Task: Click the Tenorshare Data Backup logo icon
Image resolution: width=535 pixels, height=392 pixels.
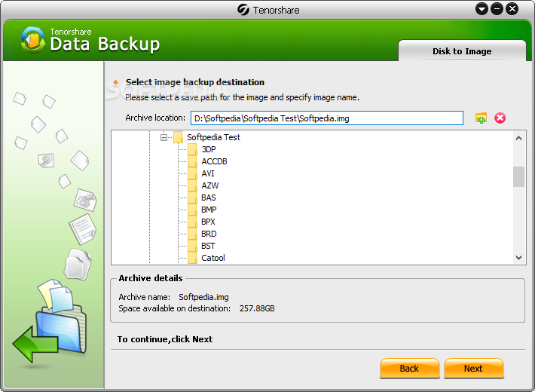Action: [32, 40]
